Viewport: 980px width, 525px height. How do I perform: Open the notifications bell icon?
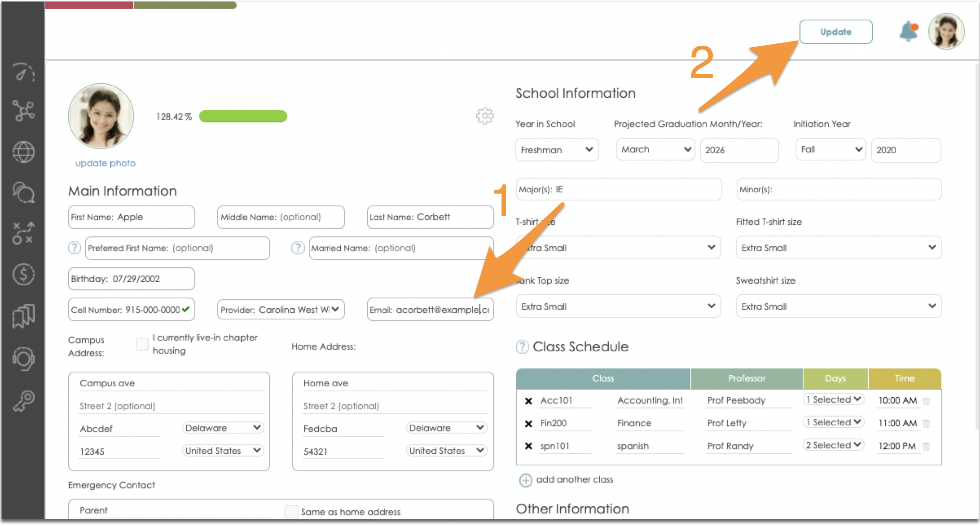coord(908,32)
